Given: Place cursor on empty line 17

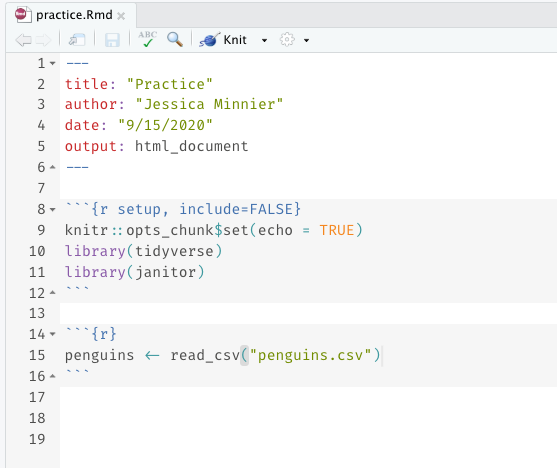Looking at the screenshot, I should coord(308,397).
